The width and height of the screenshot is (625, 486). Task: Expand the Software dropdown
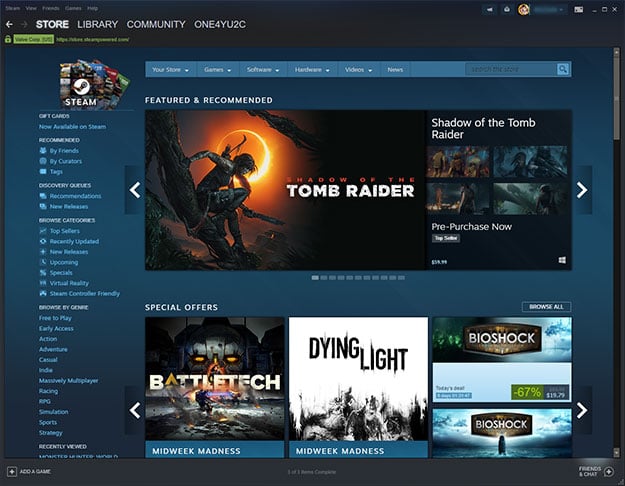coord(263,69)
